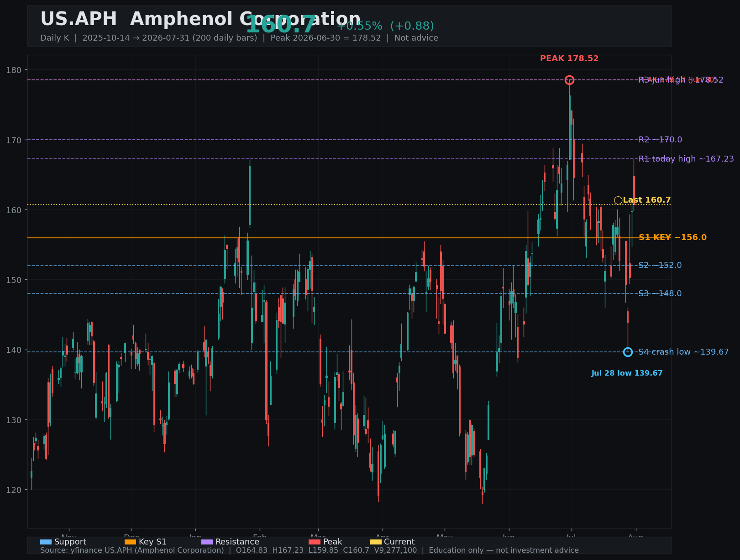Select the blue Support legend swatch
The height and width of the screenshot is (560, 740).
(46, 542)
